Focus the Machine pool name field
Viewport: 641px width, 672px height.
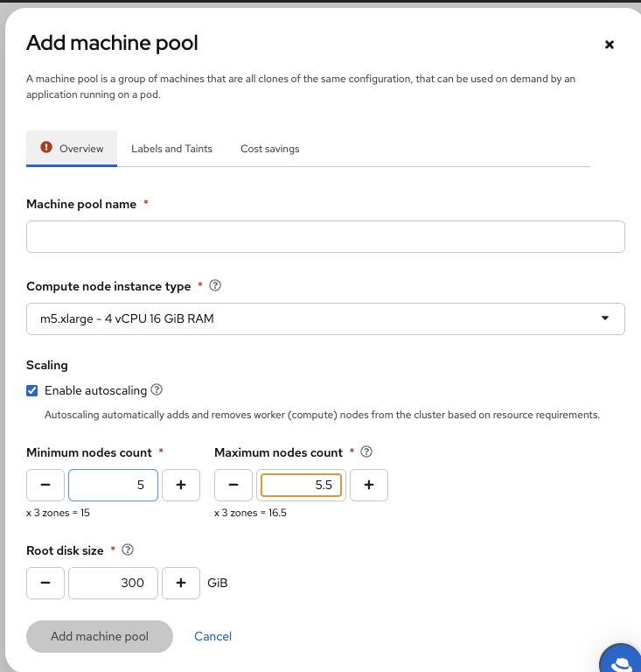coord(325,237)
